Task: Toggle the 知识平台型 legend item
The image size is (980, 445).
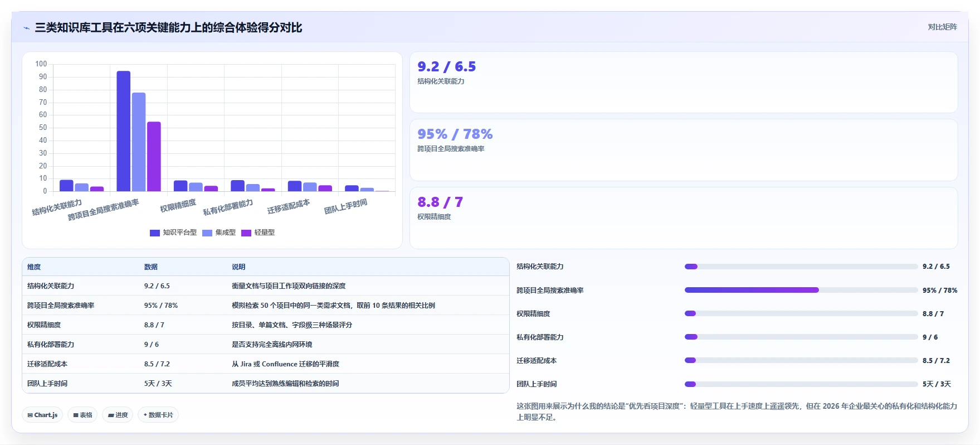Action: click(x=173, y=233)
